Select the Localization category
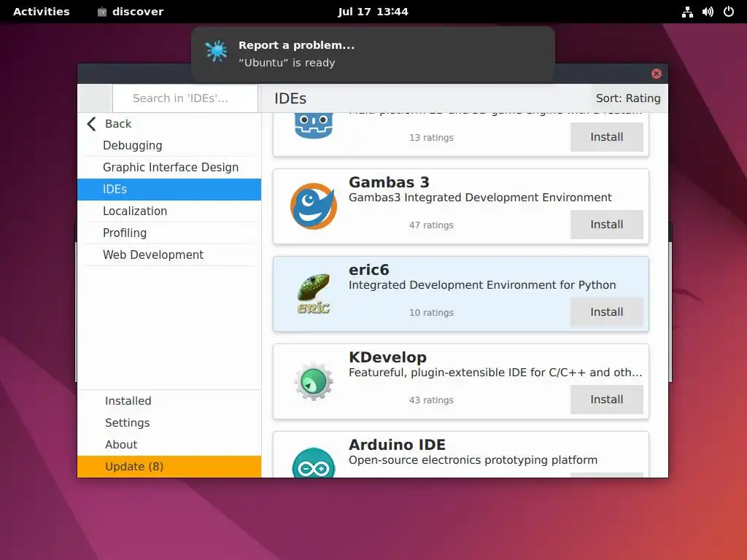The width and height of the screenshot is (747, 560). coord(169,211)
